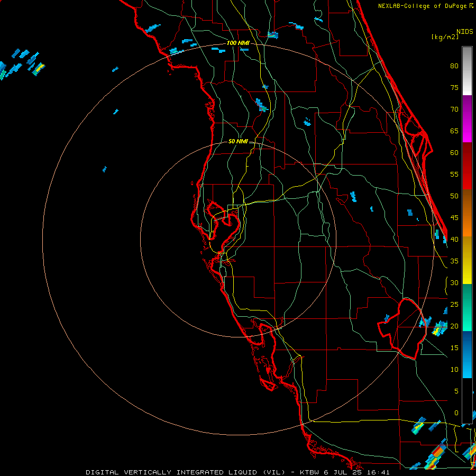
Task: Click the 60 value on the color scale
Action: [454, 153]
